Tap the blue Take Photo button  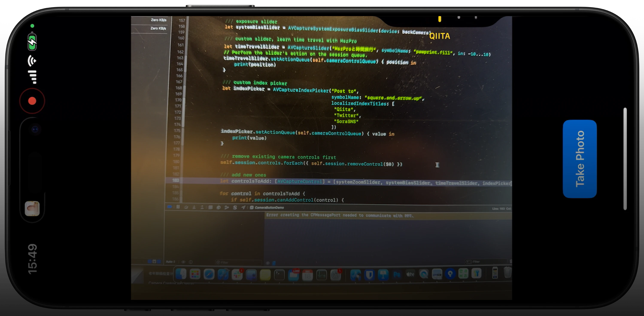[580, 159]
